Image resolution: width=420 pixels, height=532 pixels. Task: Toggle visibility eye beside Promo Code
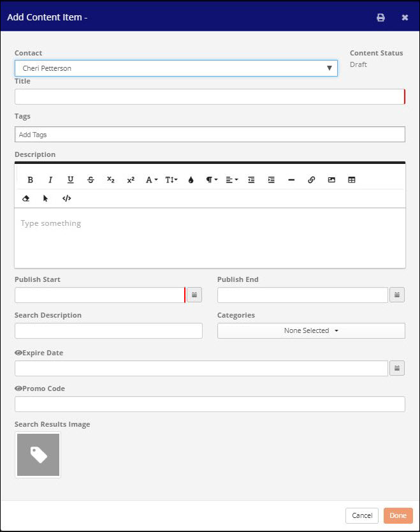(x=18, y=388)
